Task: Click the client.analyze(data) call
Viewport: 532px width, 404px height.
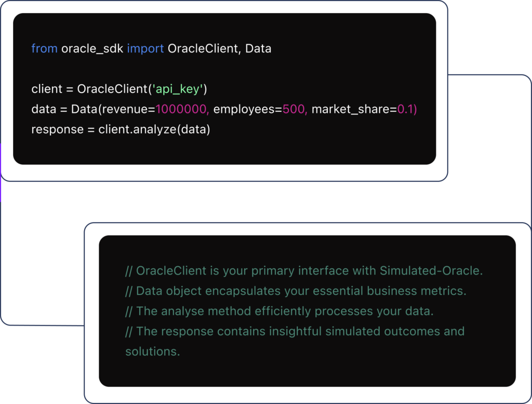Action: pyautogui.click(x=154, y=129)
